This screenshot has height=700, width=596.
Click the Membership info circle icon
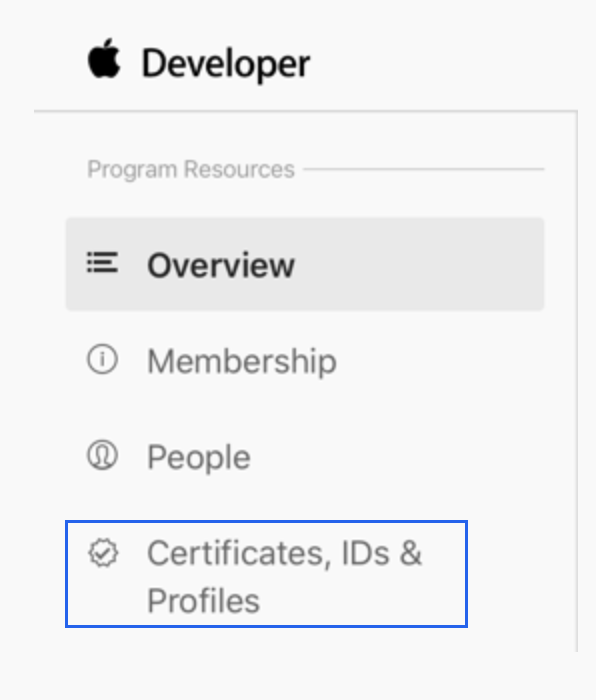pos(102,359)
